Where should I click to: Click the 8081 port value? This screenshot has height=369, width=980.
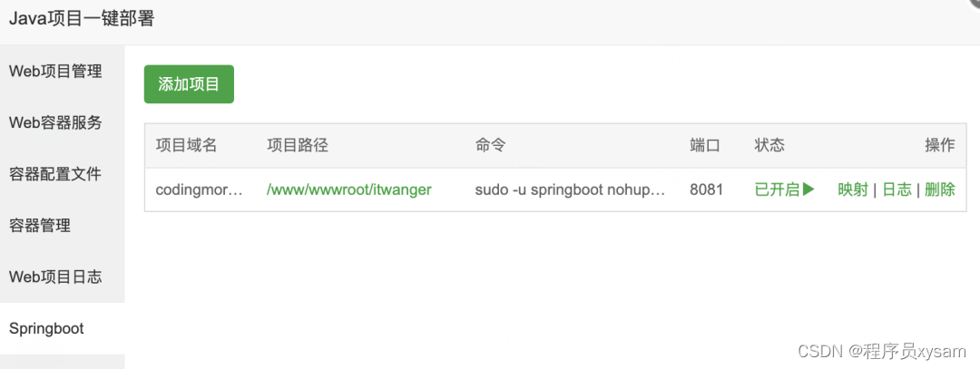point(706,189)
